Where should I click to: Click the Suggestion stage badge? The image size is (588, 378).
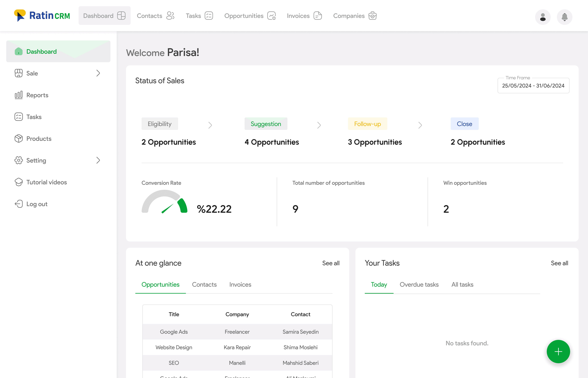266,124
